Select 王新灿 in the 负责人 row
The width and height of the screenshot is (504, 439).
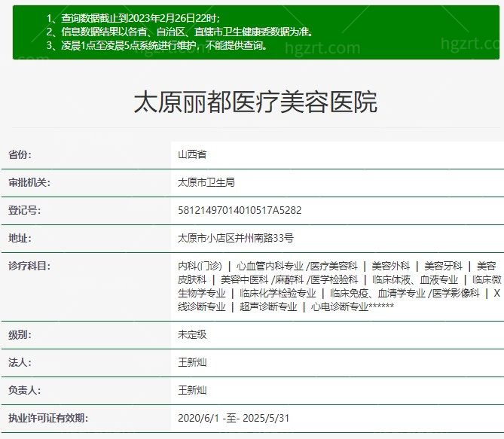(x=192, y=391)
